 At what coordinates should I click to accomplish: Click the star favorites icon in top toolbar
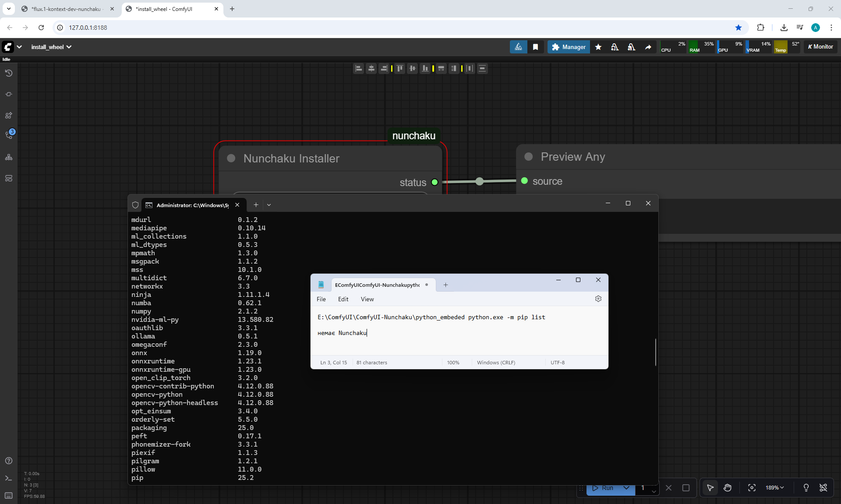click(598, 47)
